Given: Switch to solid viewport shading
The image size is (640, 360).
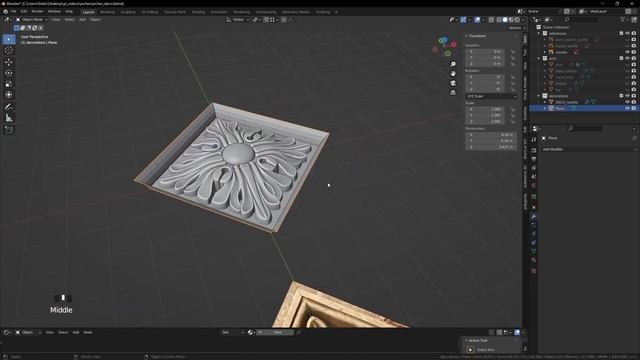Looking at the screenshot, I should pyautogui.click(x=505, y=20).
